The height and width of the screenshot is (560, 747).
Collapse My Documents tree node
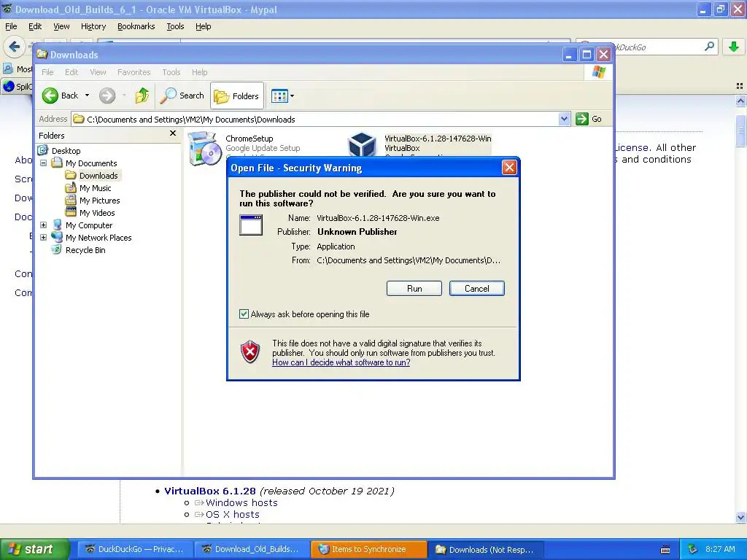43,163
